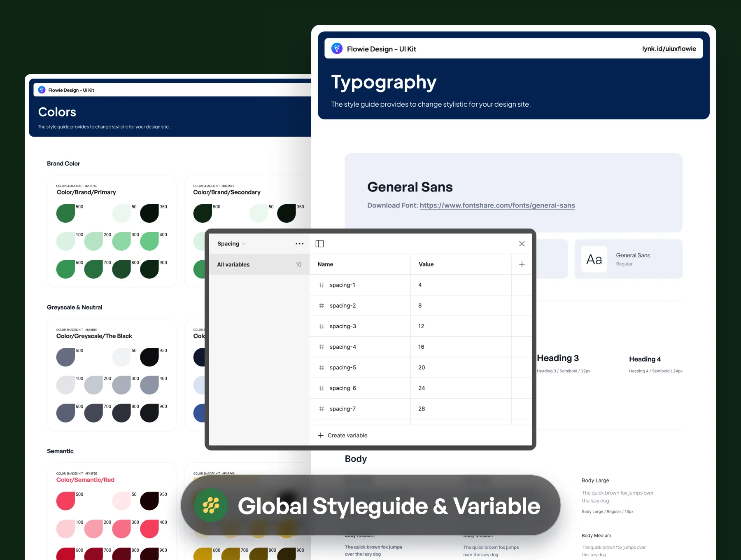Image resolution: width=741 pixels, height=560 pixels.
Task: Edit spacing-1 value 4
Action: click(x=461, y=285)
